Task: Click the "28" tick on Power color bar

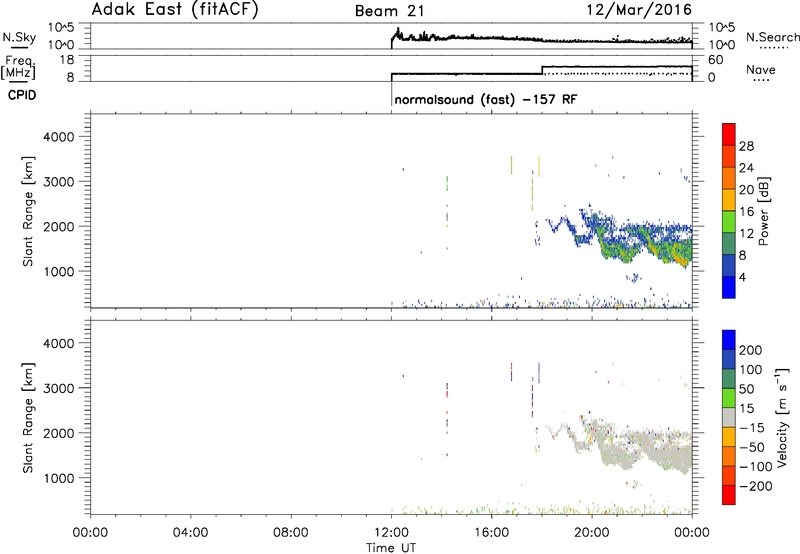Action: point(746,146)
